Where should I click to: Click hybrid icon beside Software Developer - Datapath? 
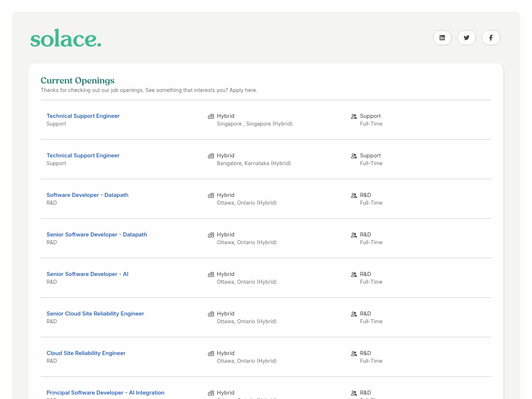coord(211,195)
